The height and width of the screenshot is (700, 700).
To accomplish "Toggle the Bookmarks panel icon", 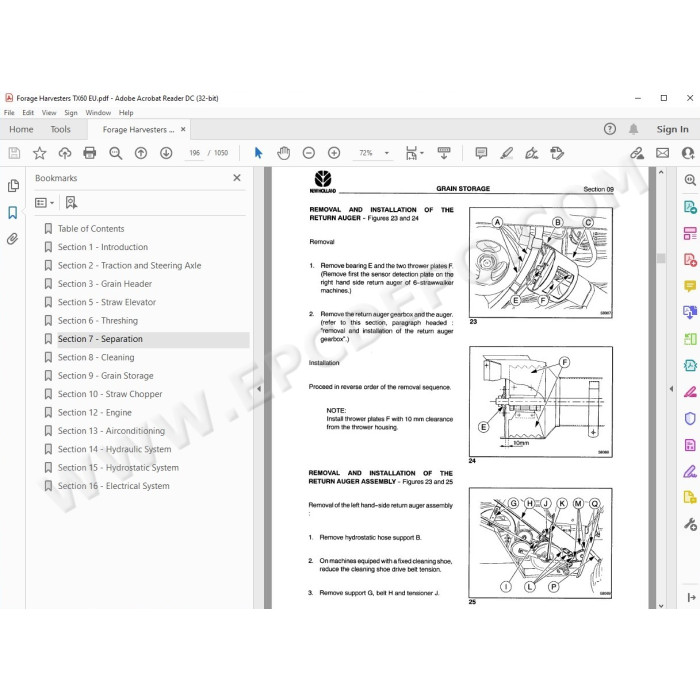I will point(12,212).
